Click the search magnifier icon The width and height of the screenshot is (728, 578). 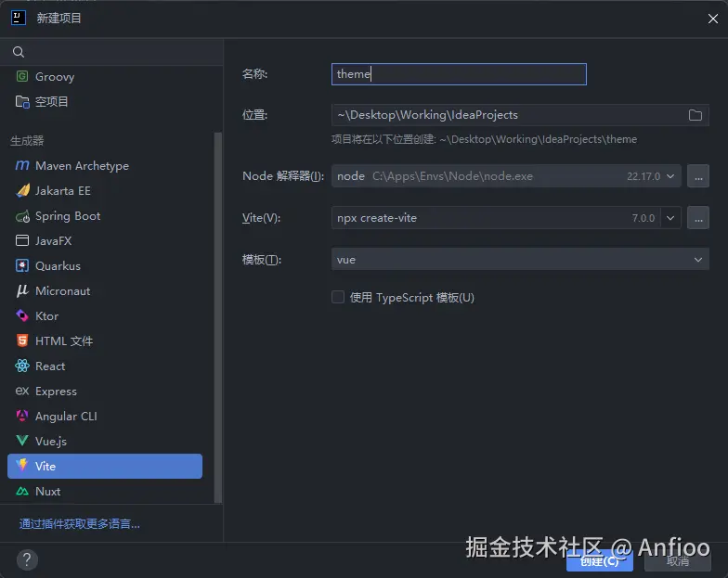pos(19,52)
